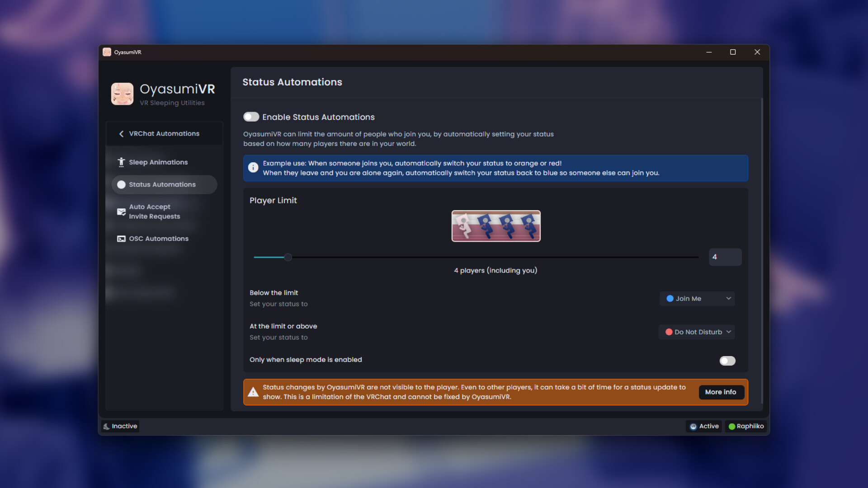Open OSC Automations via its terminal icon
The height and width of the screenshot is (488, 868).
[121, 239]
